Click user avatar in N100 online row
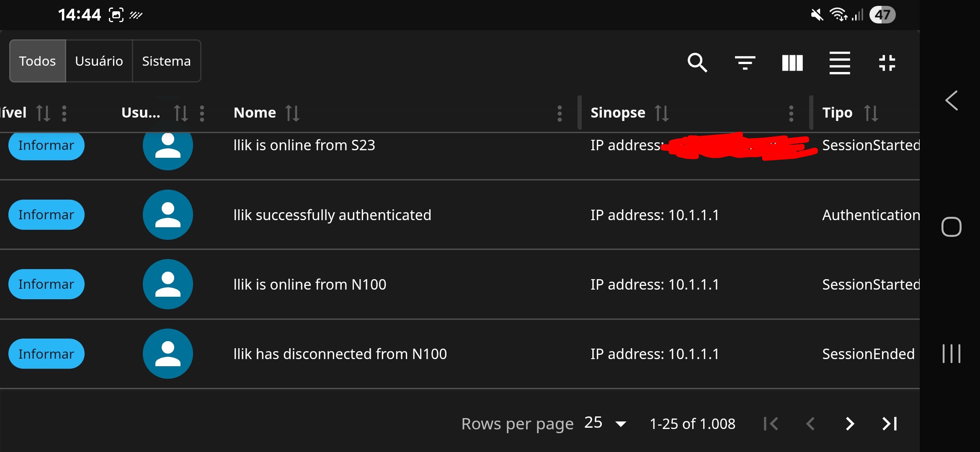 point(168,284)
